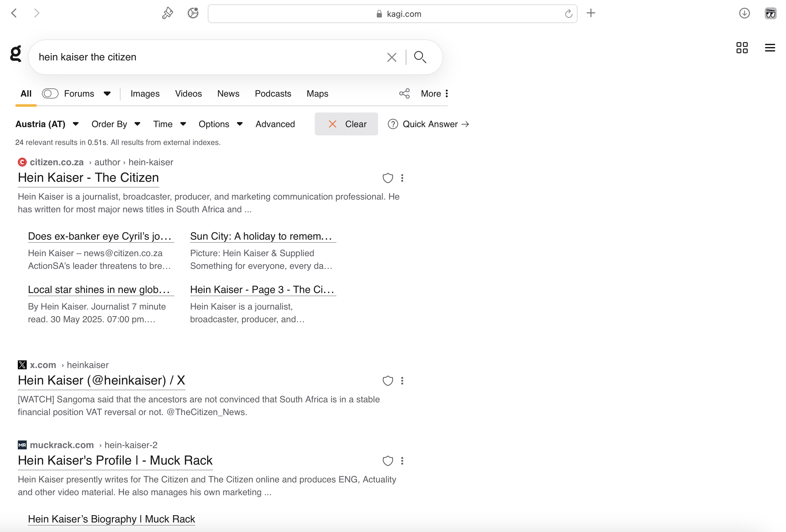Click into the search query field
The width and height of the screenshot is (786, 532).
[x=203, y=57]
